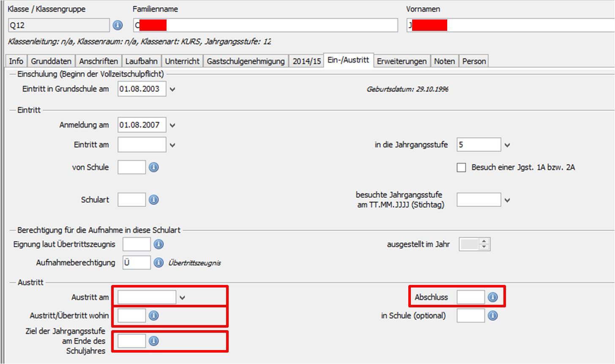Viewport: 615px width, 364px height.
Task: Select the Gastschulgenehmigung tab
Action: [246, 61]
